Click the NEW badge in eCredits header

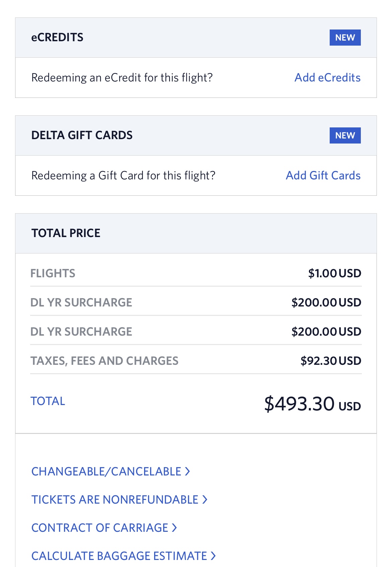pos(345,38)
